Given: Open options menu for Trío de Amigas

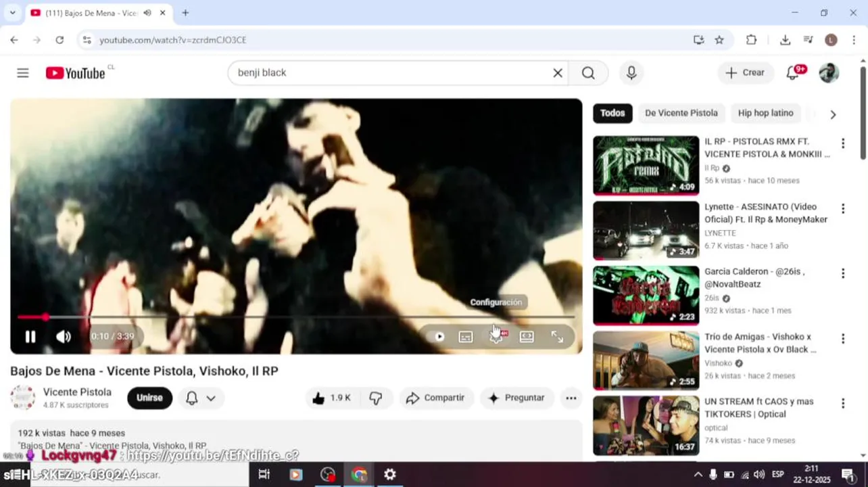Looking at the screenshot, I should (x=843, y=338).
